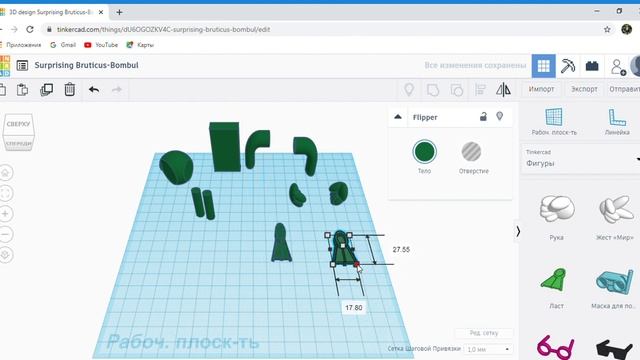Viewport: 640px width, 360px height.
Task: Click the Ред. сетку edit grid button
Action: (484, 333)
